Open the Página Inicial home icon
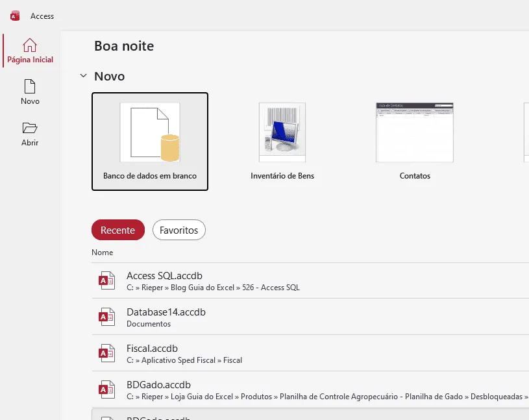 pos(30,45)
